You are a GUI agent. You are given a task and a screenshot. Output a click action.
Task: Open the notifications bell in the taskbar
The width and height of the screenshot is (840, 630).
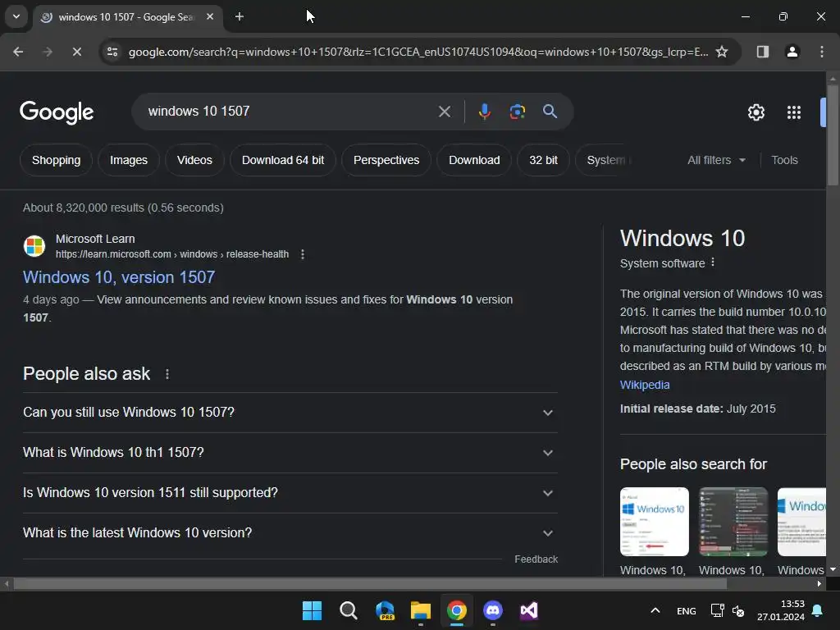[818, 610]
